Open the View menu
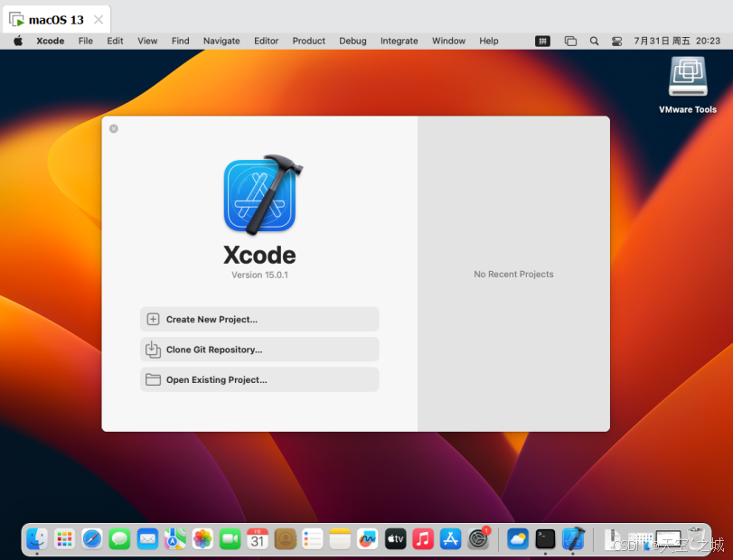The width and height of the screenshot is (733, 560). point(147,41)
